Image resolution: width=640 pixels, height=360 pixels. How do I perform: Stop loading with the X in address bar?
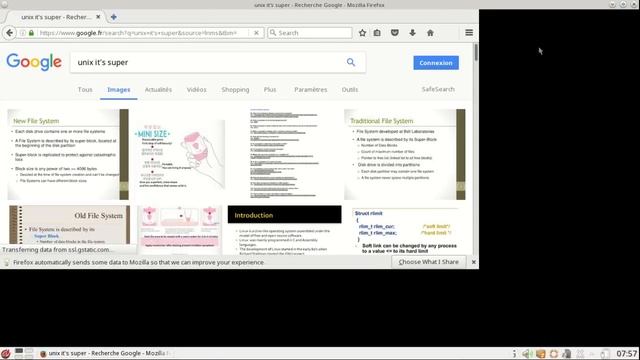coord(256,33)
